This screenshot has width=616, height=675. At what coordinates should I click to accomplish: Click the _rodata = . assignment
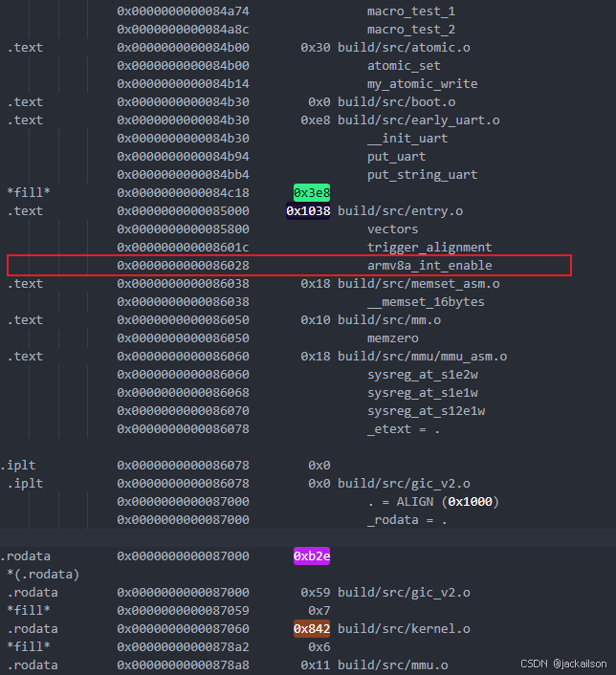pos(407,519)
